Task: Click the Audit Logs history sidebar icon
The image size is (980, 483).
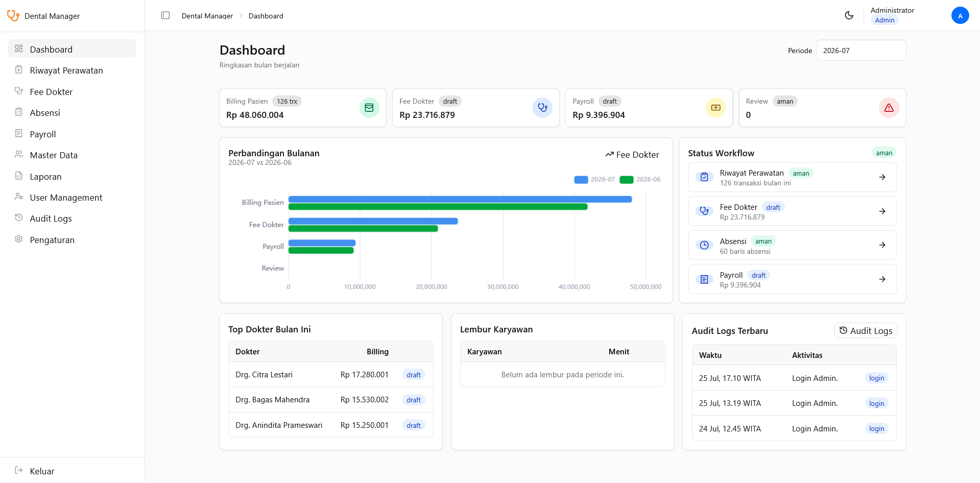Action: [x=19, y=218]
